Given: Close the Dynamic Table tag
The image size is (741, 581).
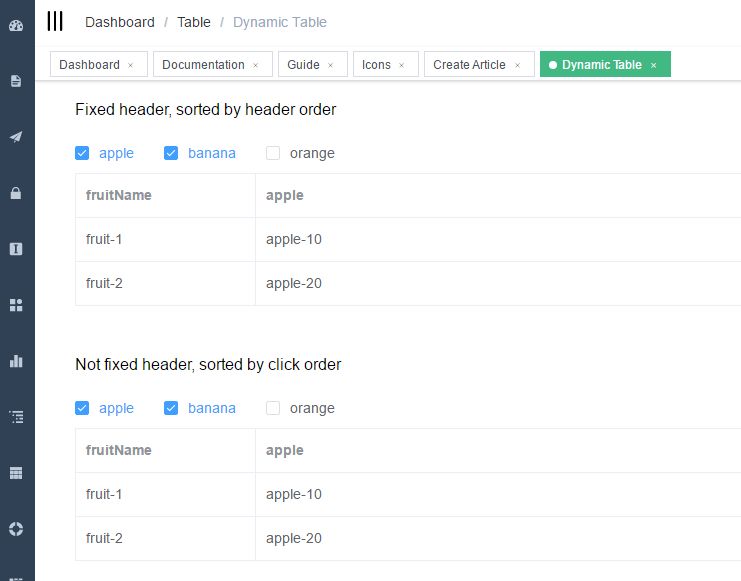Looking at the screenshot, I should pos(654,65).
